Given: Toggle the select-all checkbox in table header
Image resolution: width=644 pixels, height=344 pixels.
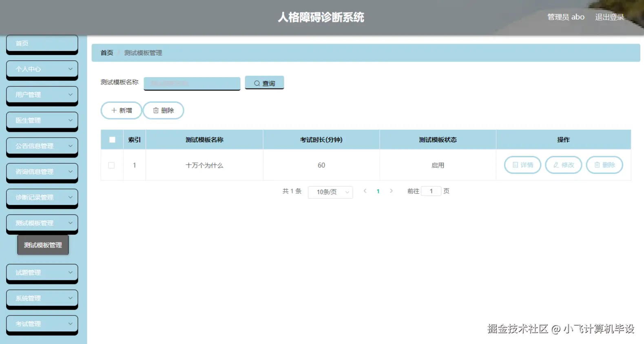Looking at the screenshot, I should [x=112, y=140].
